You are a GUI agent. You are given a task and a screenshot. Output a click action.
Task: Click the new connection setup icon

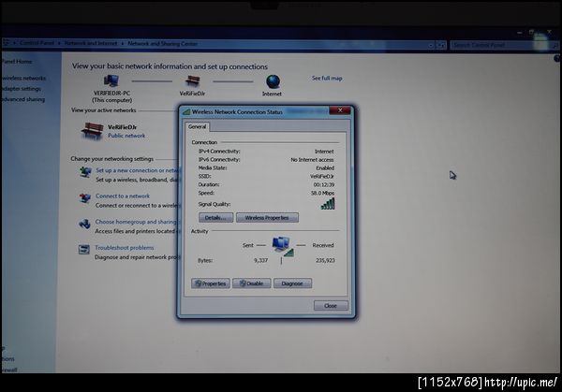[x=85, y=172]
